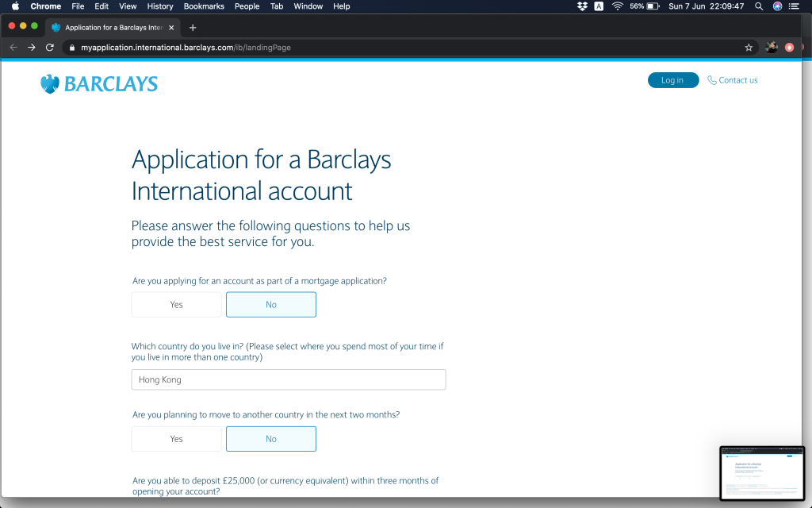The width and height of the screenshot is (812, 508).
Task: Open Spotlight search magnifier icon
Action: pyautogui.click(x=759, y=6)
